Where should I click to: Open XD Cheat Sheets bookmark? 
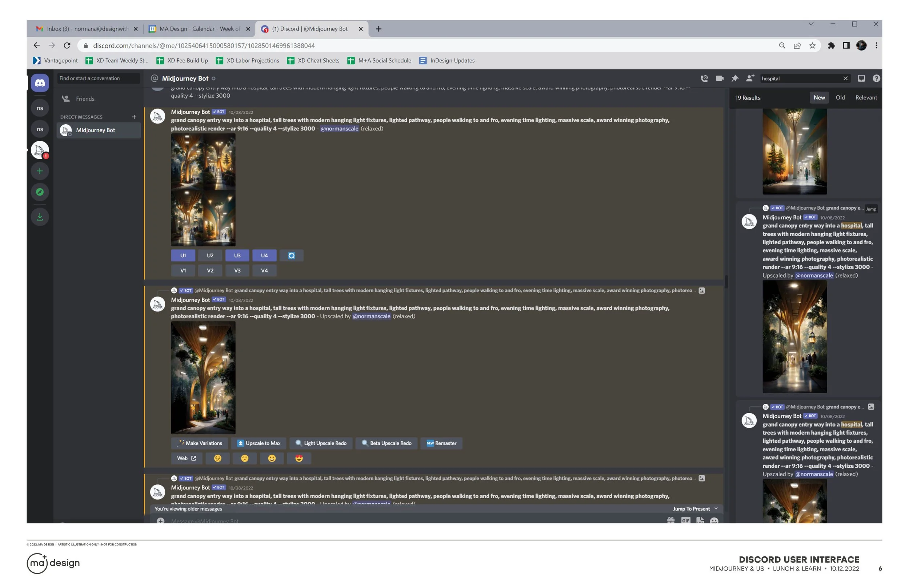(313, 60)
